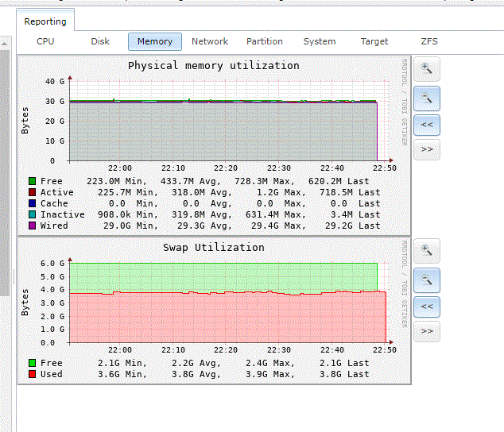Viewport: 504px width, 432px height.
Task: Click the left panel vertical scrollbar thumb
Action: [5, 172]
